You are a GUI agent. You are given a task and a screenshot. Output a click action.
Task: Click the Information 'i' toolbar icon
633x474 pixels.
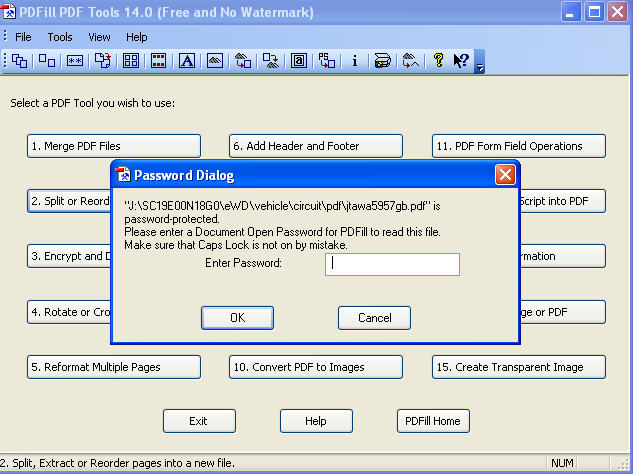(x=354, y=61)
